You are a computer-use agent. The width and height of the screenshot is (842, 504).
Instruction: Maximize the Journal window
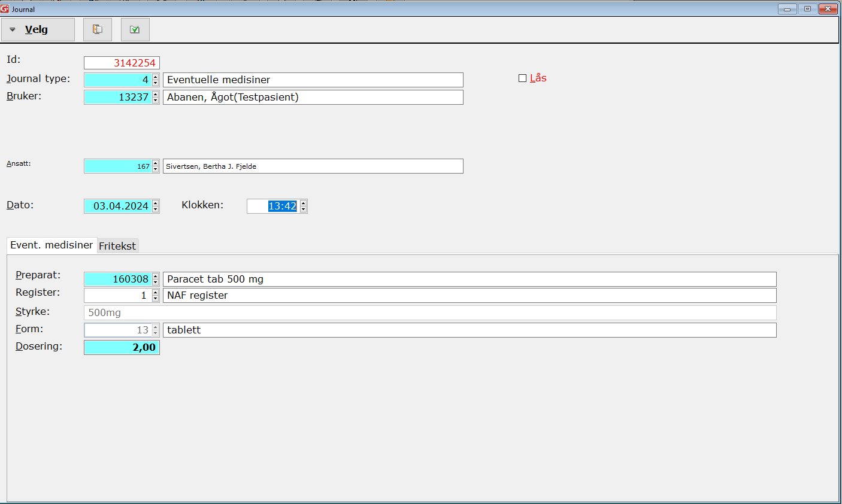pos(807,9)
